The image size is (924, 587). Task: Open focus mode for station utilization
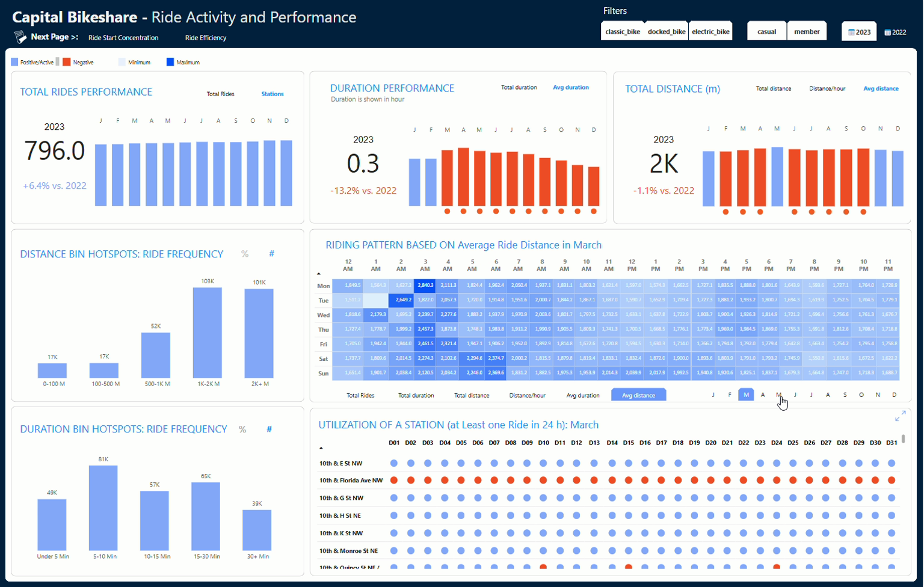[x=900, y=416]
